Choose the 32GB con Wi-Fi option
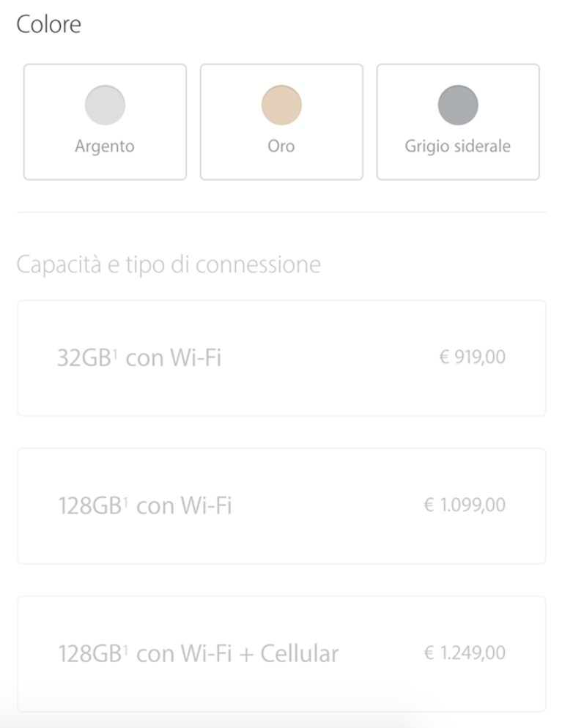Screen dimensions: 562x728 [281, 358]
